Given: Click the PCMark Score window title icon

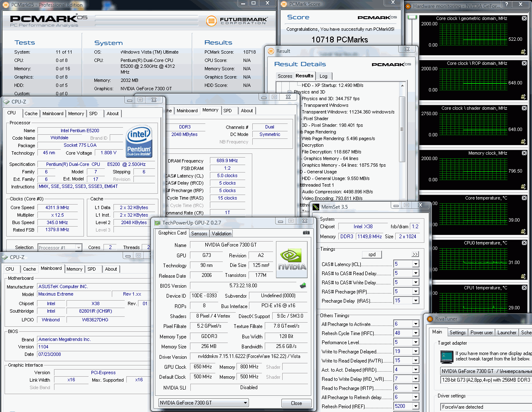Looking at the screenshot, I should tap(284, 4).
